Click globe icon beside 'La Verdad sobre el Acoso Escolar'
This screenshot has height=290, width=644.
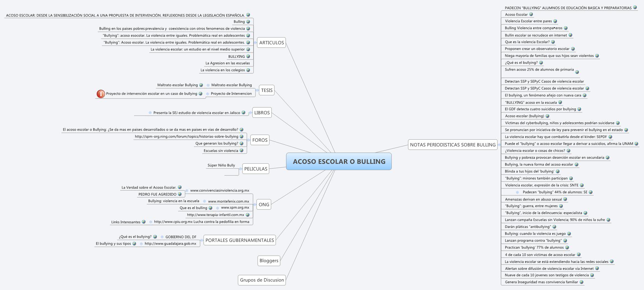pos(180,187)
